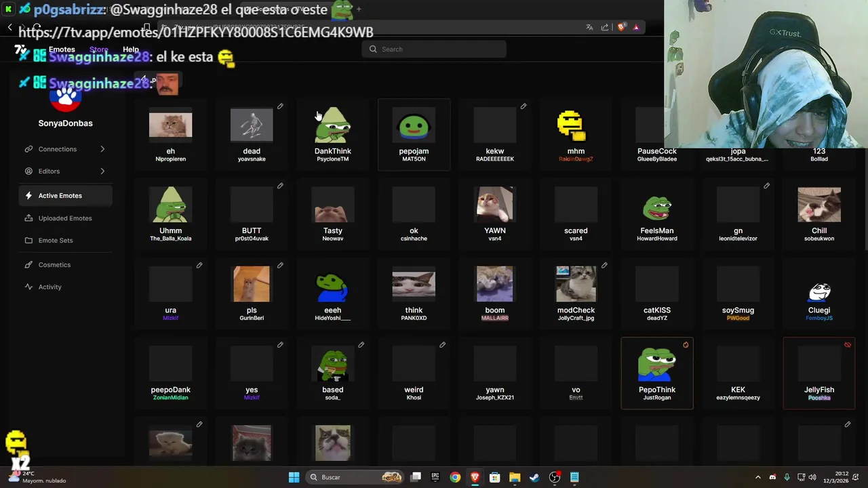
Task: Click the Connections link icon in sidebar
Action: (28, 149)
